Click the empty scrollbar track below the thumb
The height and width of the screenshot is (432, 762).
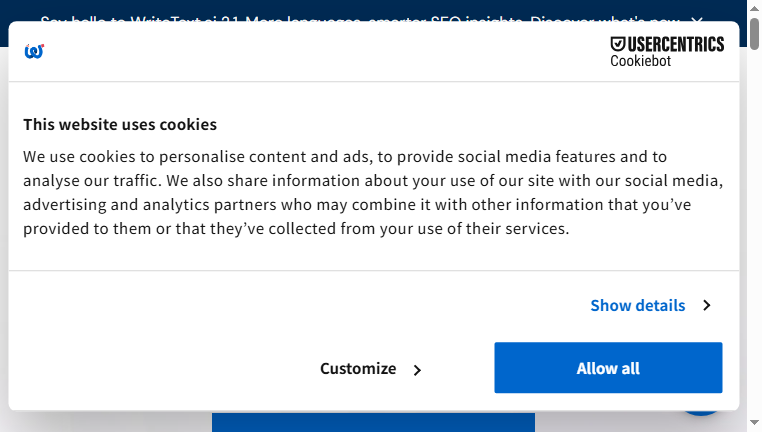point(754,233)
